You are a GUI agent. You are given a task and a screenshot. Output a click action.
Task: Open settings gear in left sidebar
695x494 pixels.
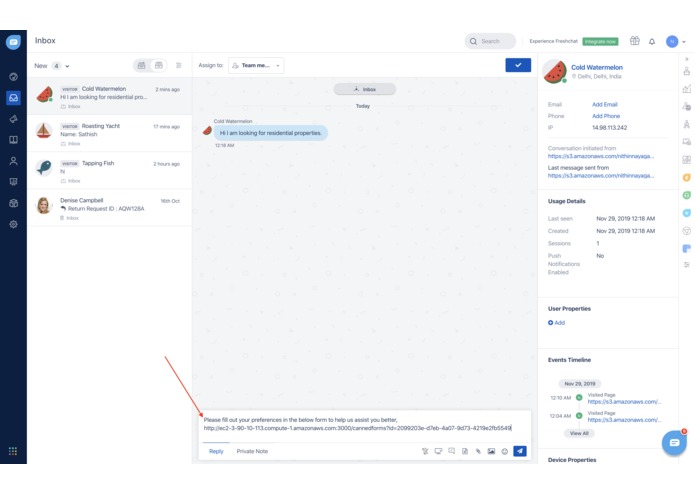(x=13, y=224)
